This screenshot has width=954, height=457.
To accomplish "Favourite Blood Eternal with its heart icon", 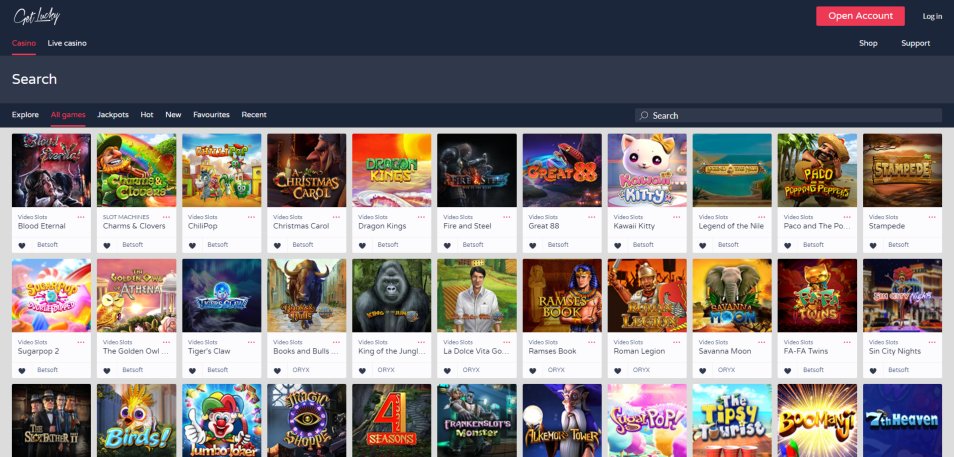I will pos(22,245).
